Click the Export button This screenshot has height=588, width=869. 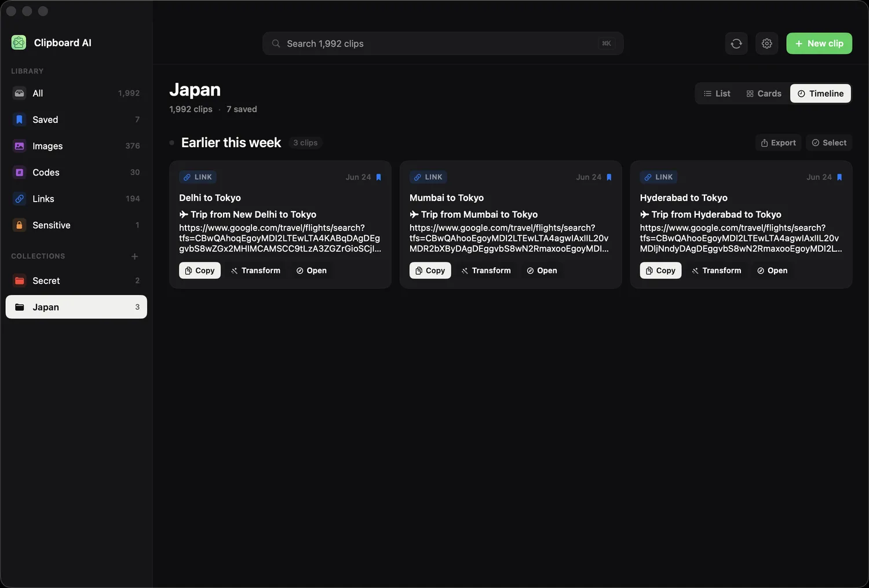click(778, 143)
